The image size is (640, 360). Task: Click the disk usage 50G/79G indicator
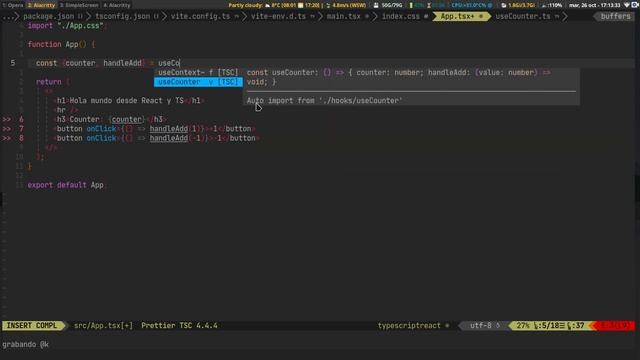coord(388,5)
